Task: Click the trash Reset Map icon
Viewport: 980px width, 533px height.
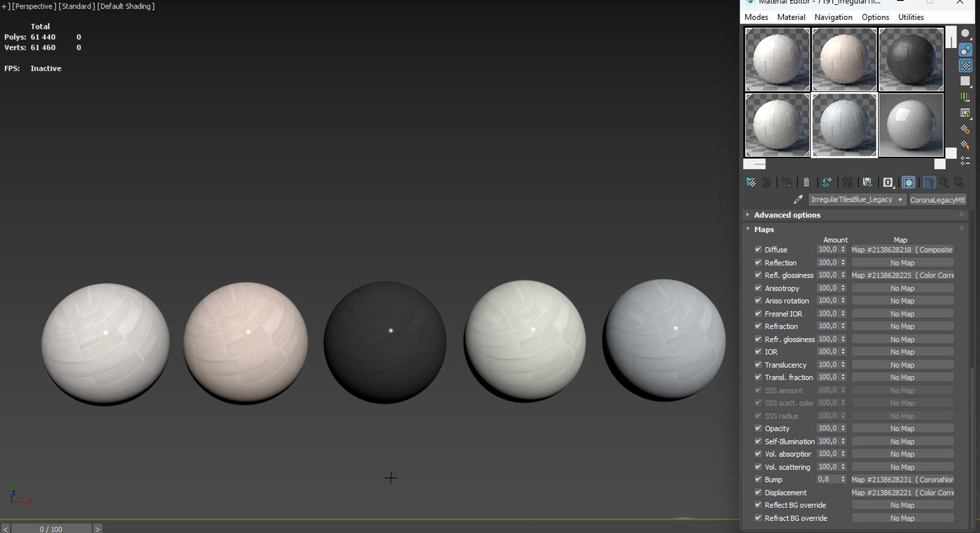Action: 806,182
